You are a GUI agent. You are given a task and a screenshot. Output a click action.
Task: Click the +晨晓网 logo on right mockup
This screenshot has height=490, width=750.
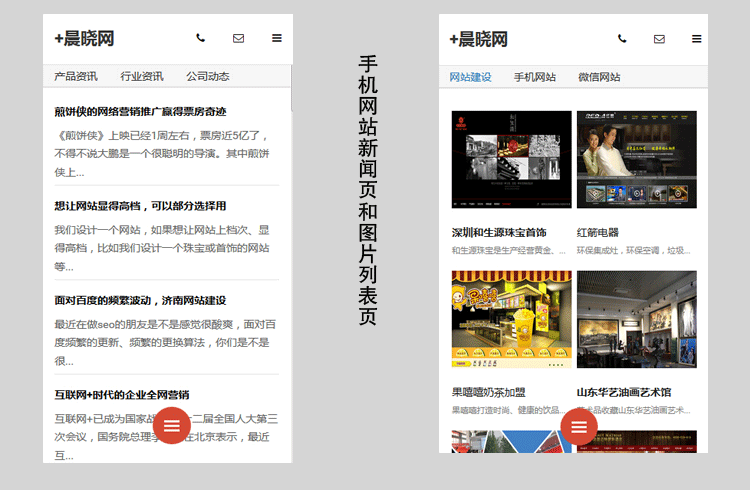click(x=478, y=39)
